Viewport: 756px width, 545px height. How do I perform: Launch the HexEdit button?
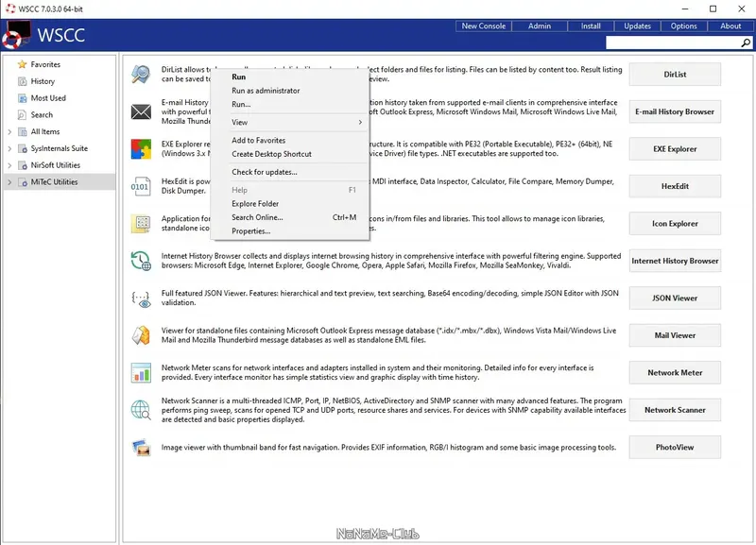pyautogui.click(x=675, y=186)
